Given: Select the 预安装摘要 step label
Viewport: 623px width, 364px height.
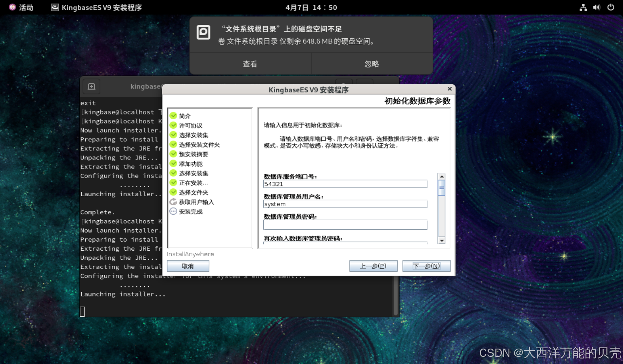Looking at the screenshot, I should pos(193,154).
